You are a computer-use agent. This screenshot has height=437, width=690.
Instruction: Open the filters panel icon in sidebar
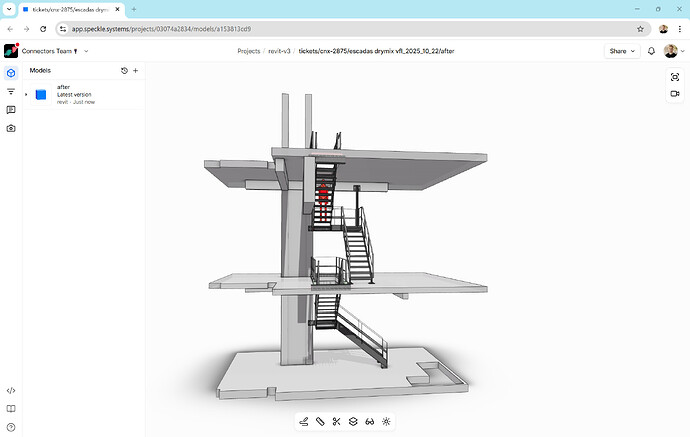click(11, 92)
